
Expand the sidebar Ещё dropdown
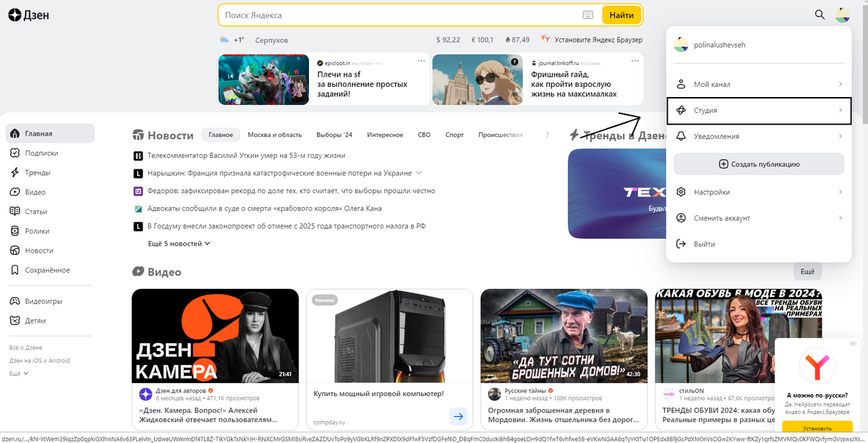pos(19,374)
